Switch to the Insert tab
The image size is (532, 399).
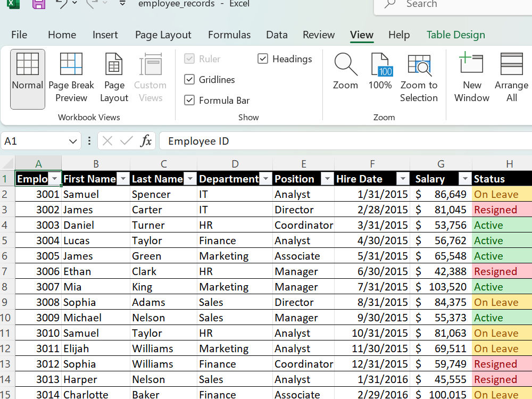105,35
